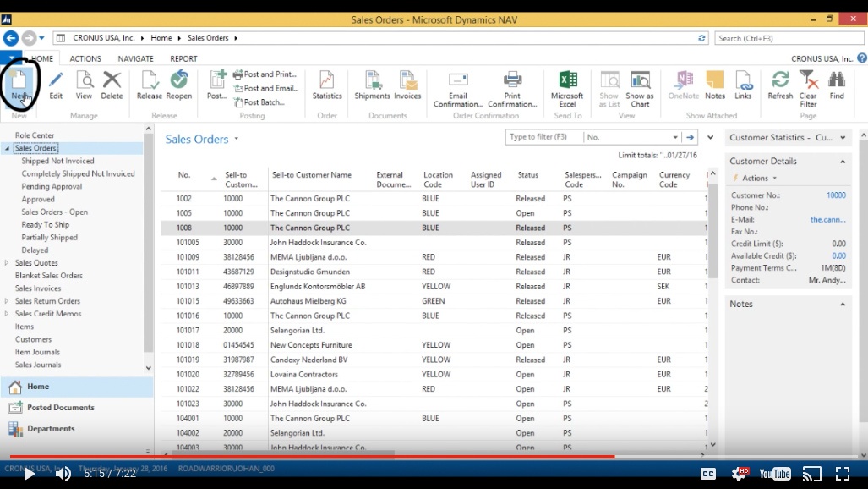Viewport: 868px width, 489px height.
Task: Expand the Sales Quotes tree node
Action: [x=7, y=262]
